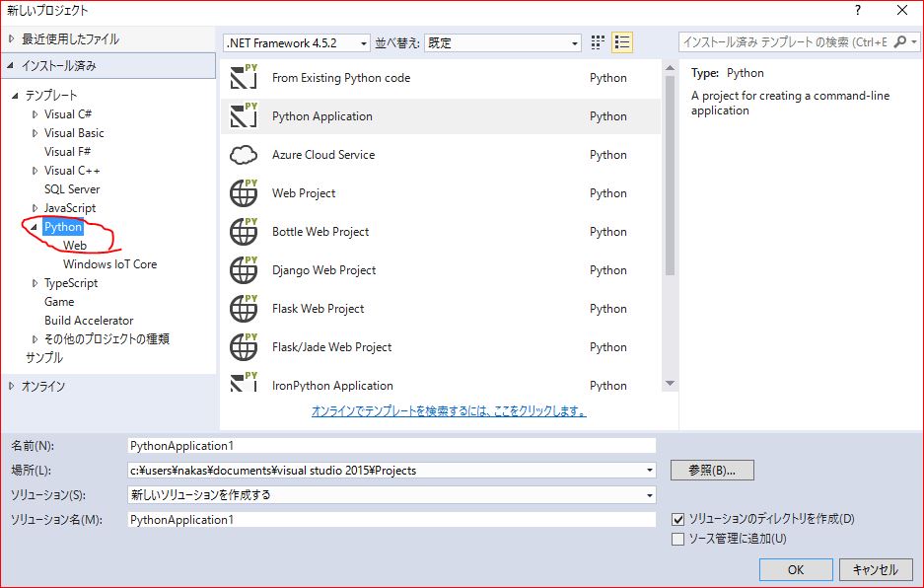Open the solution option dropdown
Screen dimensions: 924x588
(x=391, y=495)
